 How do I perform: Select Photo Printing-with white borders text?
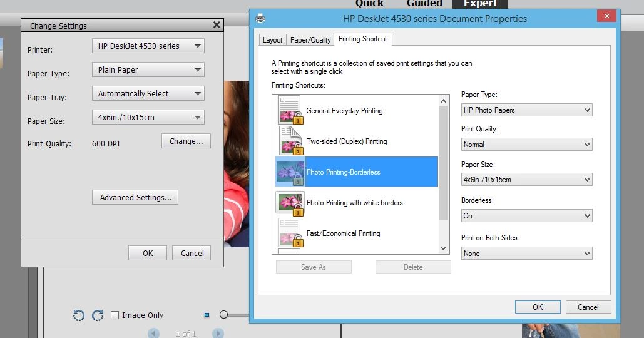[x=354, y=202]
